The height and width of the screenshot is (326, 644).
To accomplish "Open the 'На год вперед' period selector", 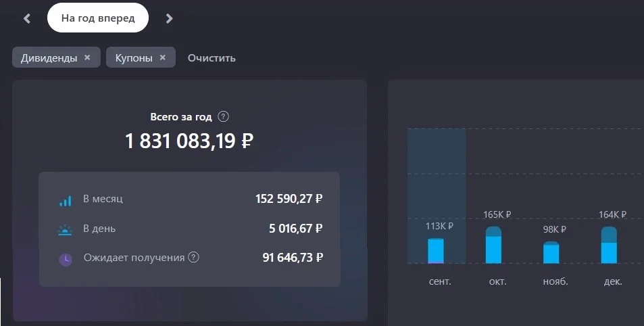I will coord(98,18).
